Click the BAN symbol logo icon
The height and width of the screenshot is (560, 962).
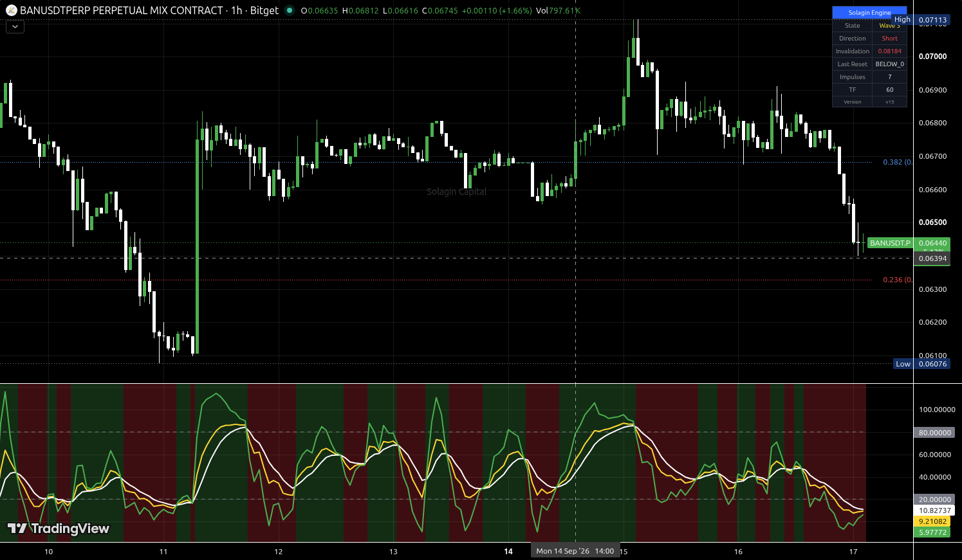click(11, 10)
